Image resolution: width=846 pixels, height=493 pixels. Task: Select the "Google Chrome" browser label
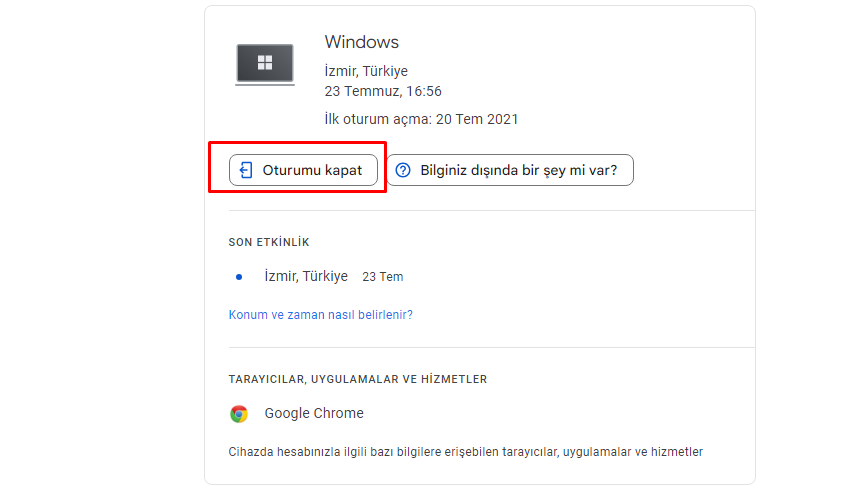tap(314, 413)
